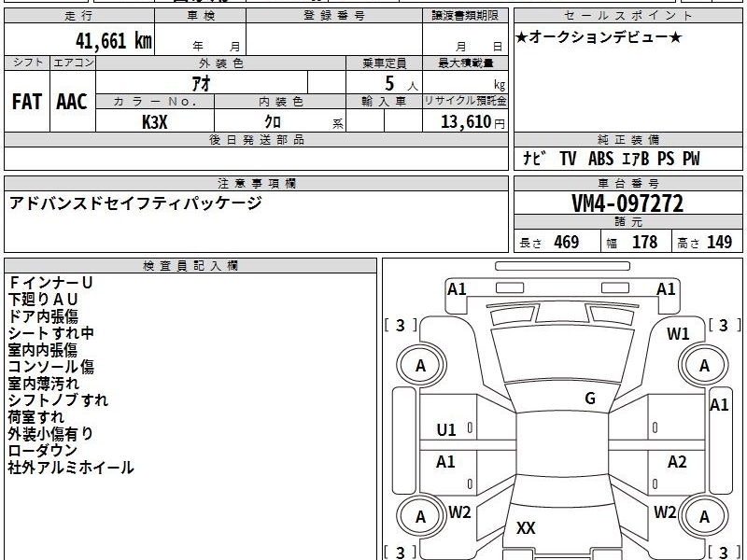
Task: Select the ナビ equipment entry
Action: click(533, 158)
